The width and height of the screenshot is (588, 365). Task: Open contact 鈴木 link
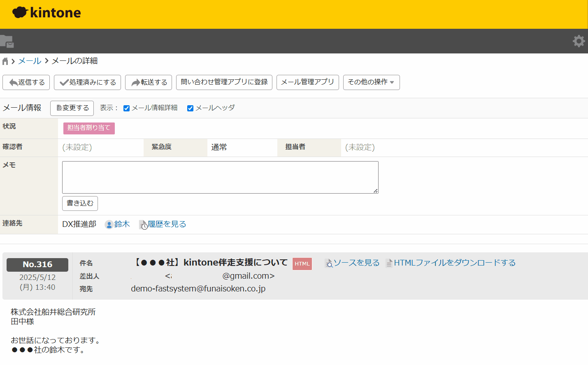[x=122, y=224]
